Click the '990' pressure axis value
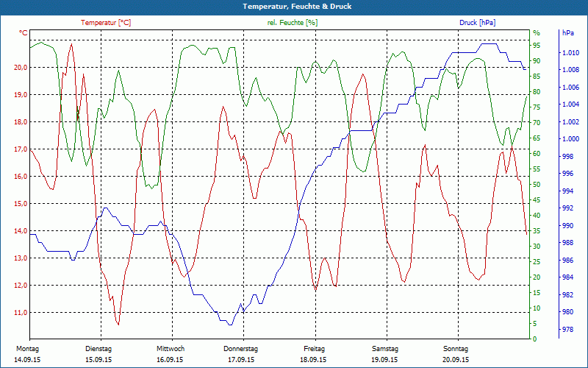 pos(567,226)
